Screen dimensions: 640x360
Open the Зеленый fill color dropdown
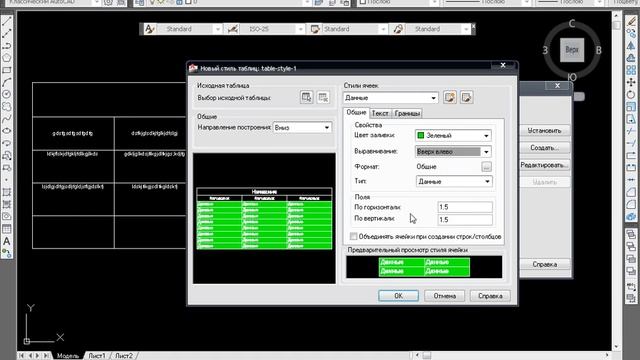coord(453,136)
